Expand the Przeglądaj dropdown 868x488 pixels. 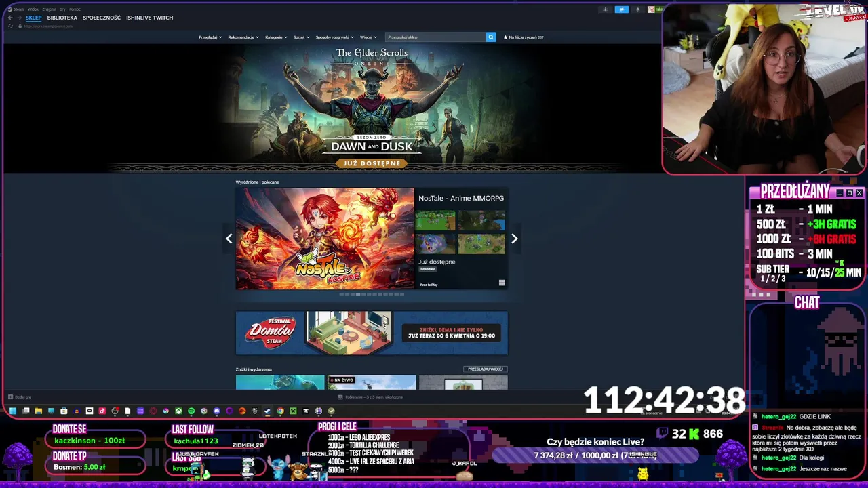tap(210, 37)
